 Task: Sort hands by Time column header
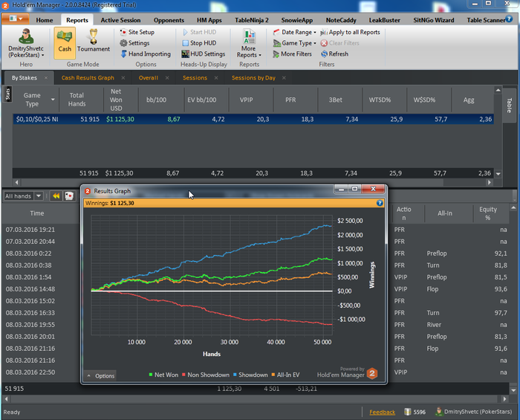37,213
